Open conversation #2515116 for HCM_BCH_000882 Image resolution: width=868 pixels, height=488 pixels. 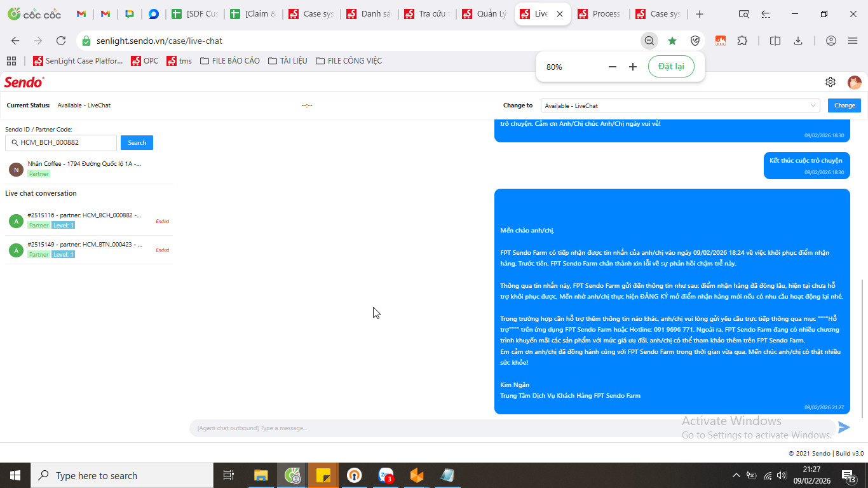coord(89,220)
